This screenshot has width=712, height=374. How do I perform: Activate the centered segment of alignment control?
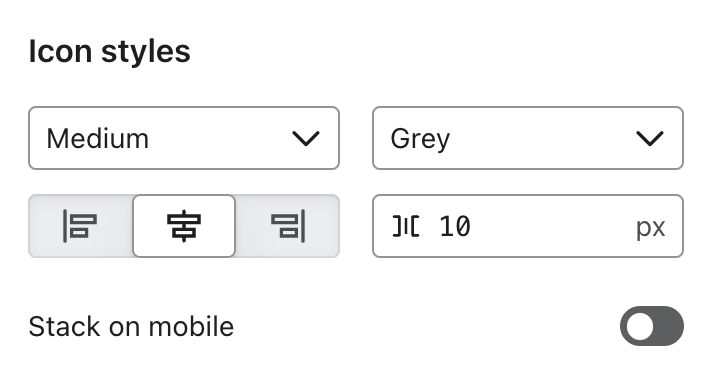point(184,226)
